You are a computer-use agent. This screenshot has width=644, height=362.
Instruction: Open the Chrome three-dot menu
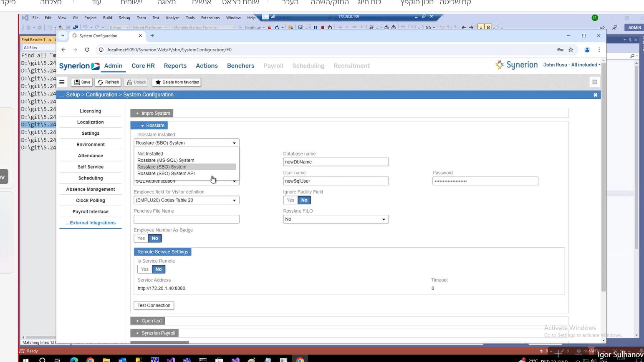coord(599,50)
